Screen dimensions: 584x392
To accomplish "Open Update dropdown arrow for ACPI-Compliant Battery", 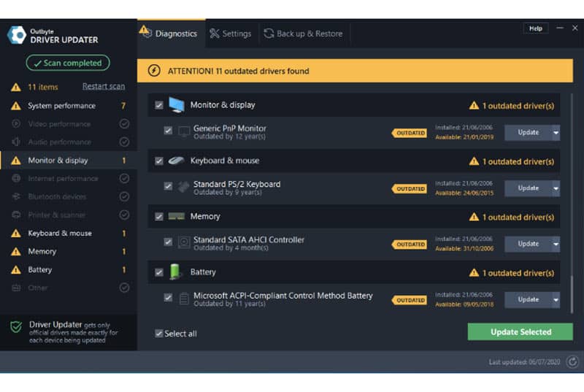I will pyautogui.click(x=556, y=300).
